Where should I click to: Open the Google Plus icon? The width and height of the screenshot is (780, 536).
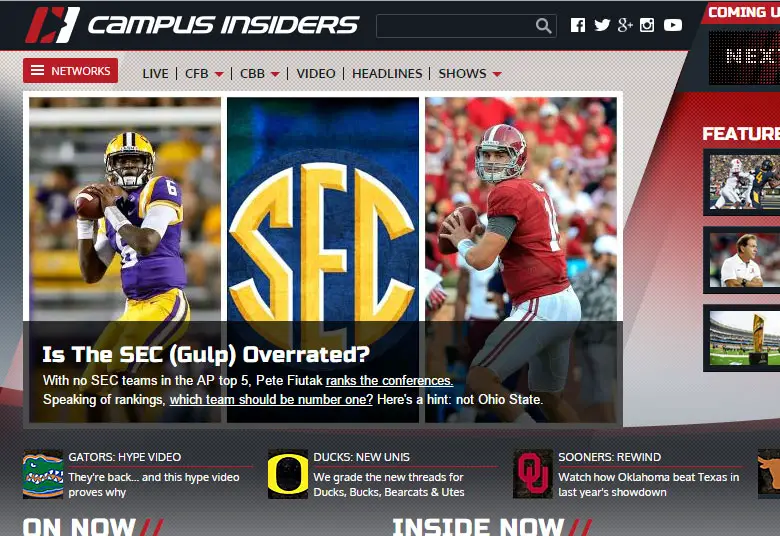coord(625,25)
